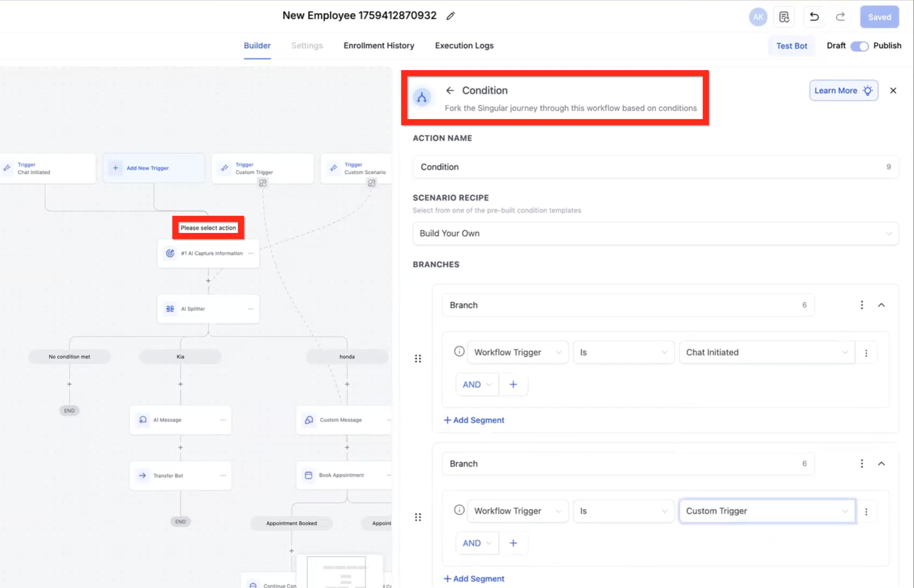Screen dimensions: 914x588
Task: Click Add Segment under first branch
Action: (x=474, y=420)
